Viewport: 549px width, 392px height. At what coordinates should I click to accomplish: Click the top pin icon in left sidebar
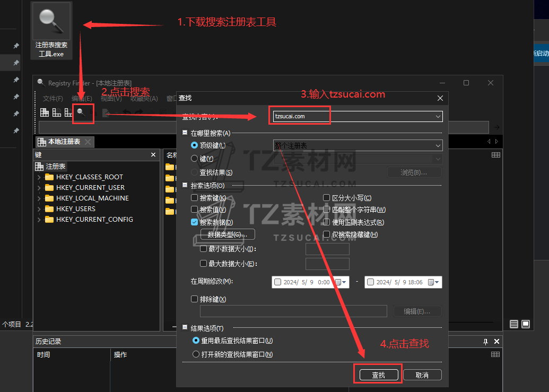pos(16,46)
